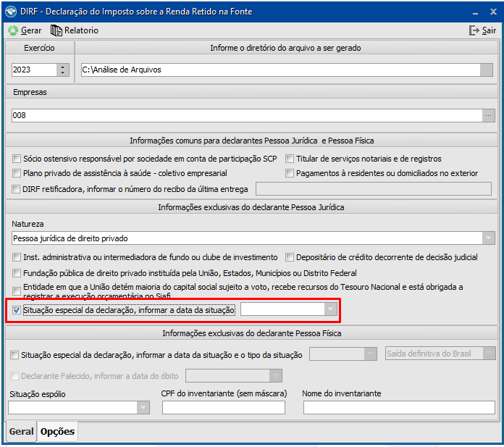Increase the Exercício year with up arrow
This screenshot has height=447, width=504.
click(x=62, y=67)
